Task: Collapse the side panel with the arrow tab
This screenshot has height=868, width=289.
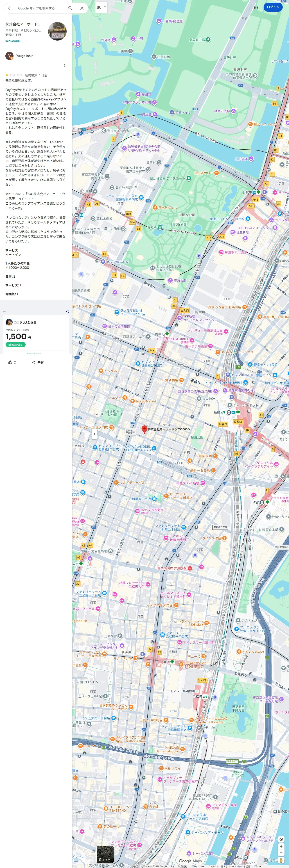Action: tap(94, 434)
